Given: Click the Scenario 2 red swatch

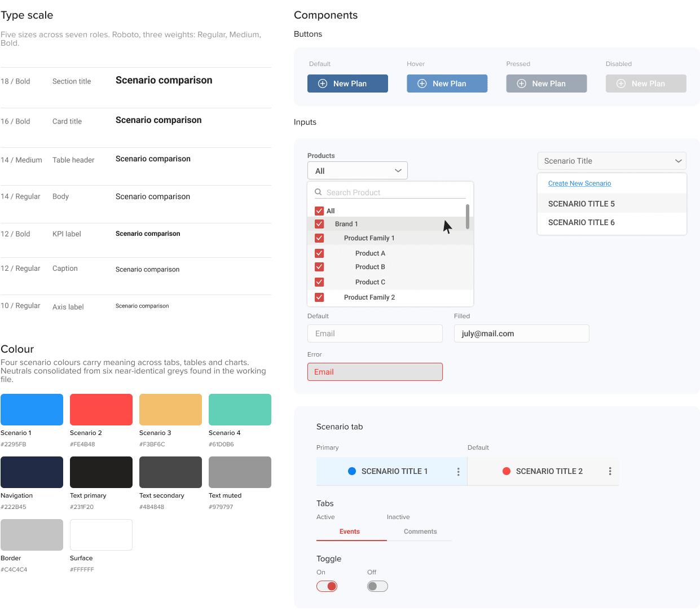Looking at the screenshot, I should [101, 410].
